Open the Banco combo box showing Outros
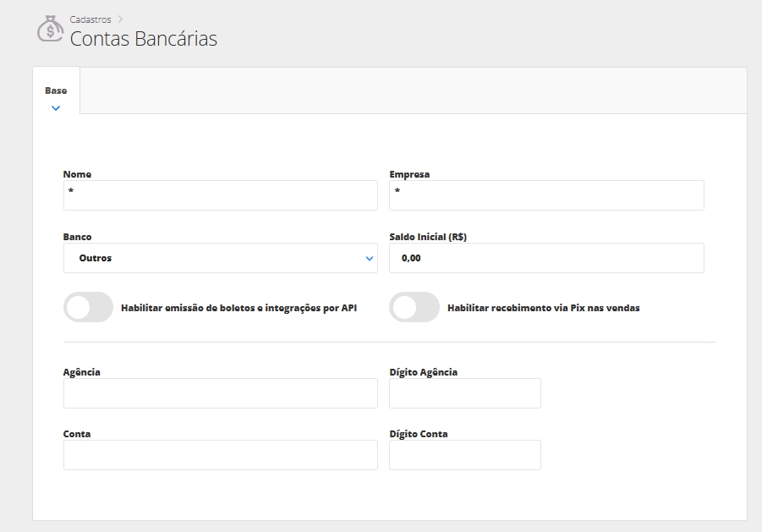The image size is (762, 532). point(211,258)
